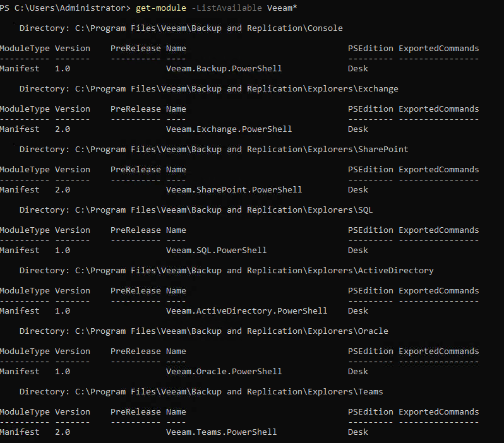Image resolution: width=504 pixels, height=443 pixels.
Task: Click Manifest in the Veeam.Exchange.PowerShell row
Action: pyautogui.click(x=20, y=129)
